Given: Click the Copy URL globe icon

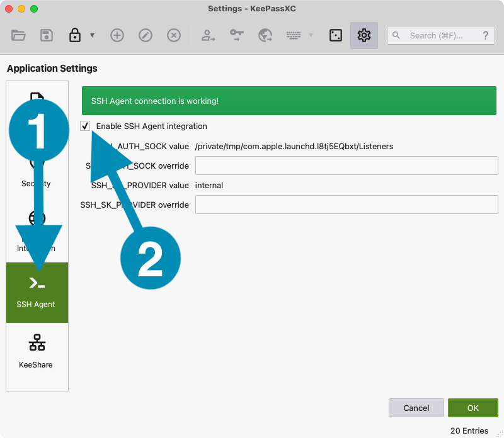Looking at the screenshot, I should pyautogui.click(x=265, y=35).
